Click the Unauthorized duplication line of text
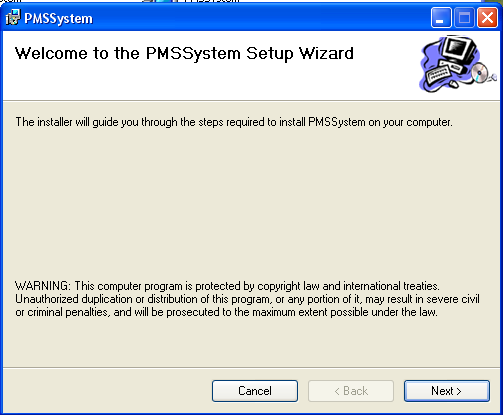Image resolution: width=503 pixels, height=415 pixels. point(247,299)
